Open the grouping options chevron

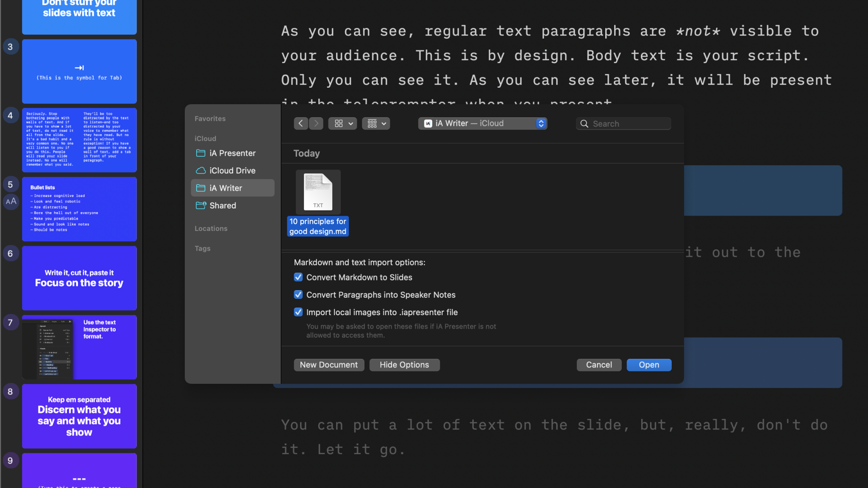(x=383, y=123)
